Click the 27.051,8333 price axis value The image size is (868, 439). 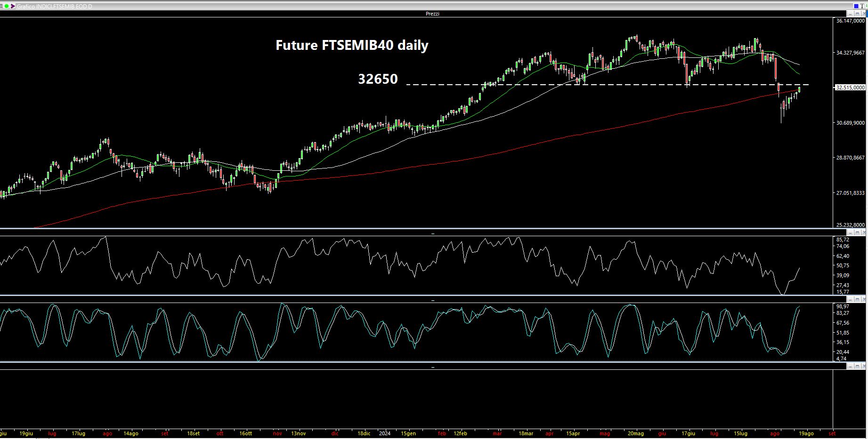tap(851, 193)
